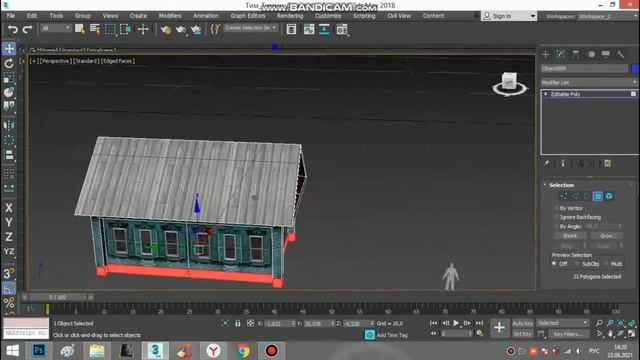The image size is (640, 360).
Task: Restrict transform to YZ plane
Action: (9, 251)
